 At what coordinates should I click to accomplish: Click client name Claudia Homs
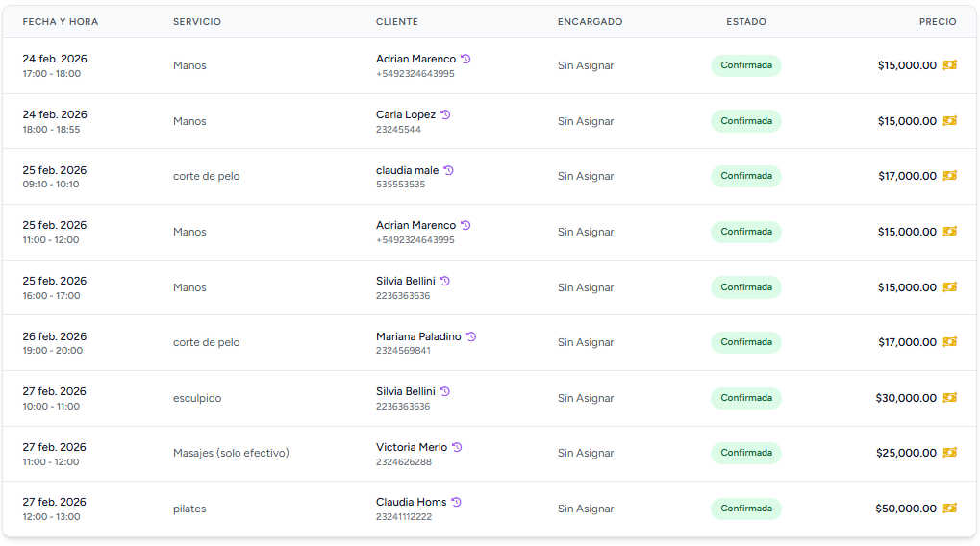[x=411, y=502]
